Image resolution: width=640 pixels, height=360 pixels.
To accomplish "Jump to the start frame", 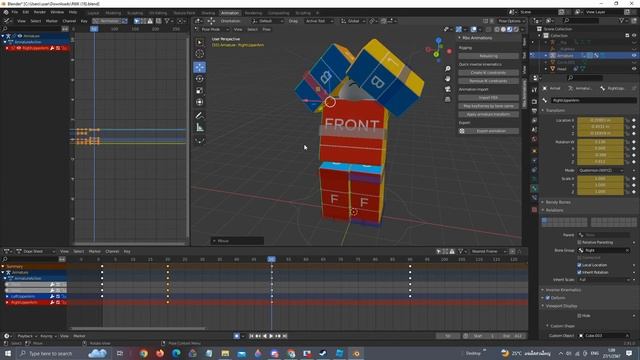I will (x=251, y=336).
